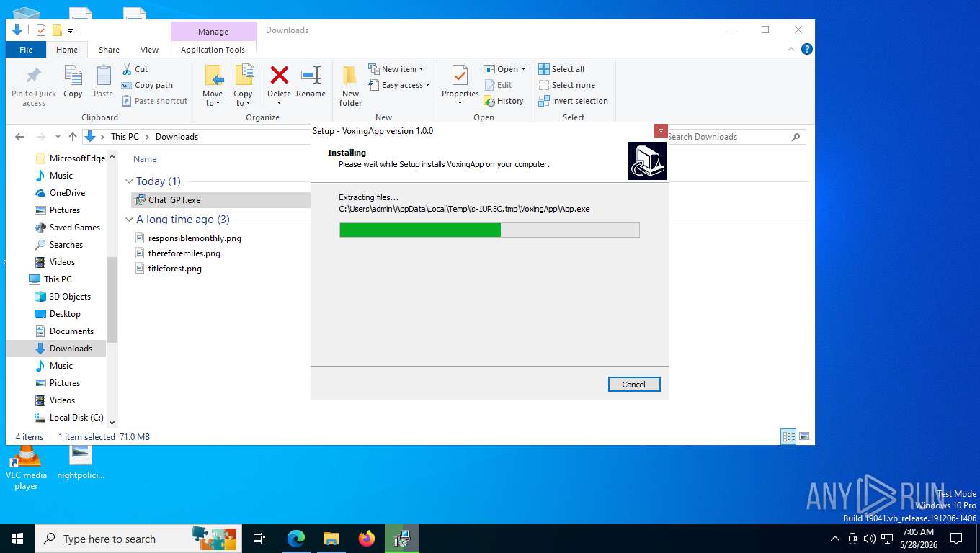Click the Rename icon
Viewport: 980px width, 553px height.
tap(311, 75)
